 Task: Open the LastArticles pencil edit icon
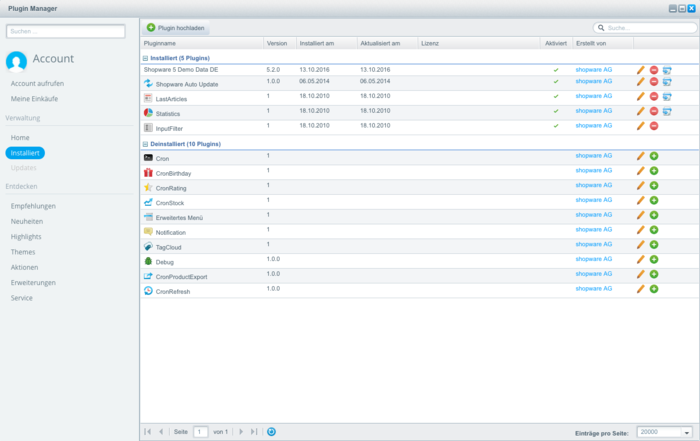(641, 96)
